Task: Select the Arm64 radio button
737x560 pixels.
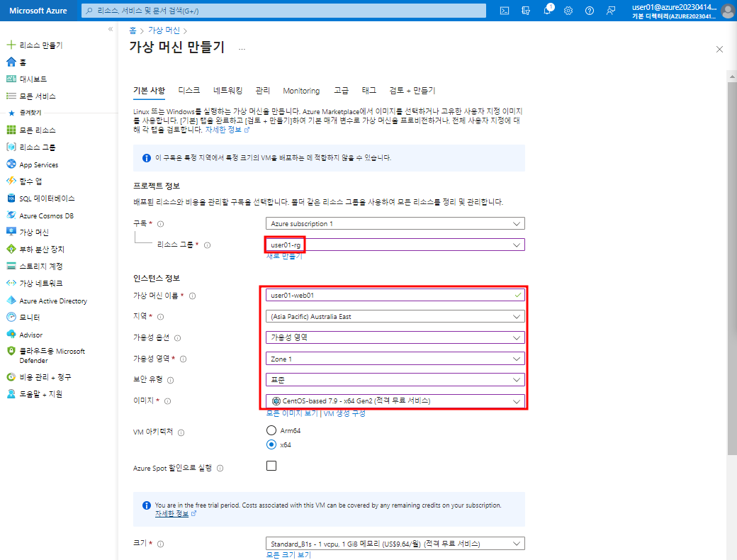Action: coord(271,430)
